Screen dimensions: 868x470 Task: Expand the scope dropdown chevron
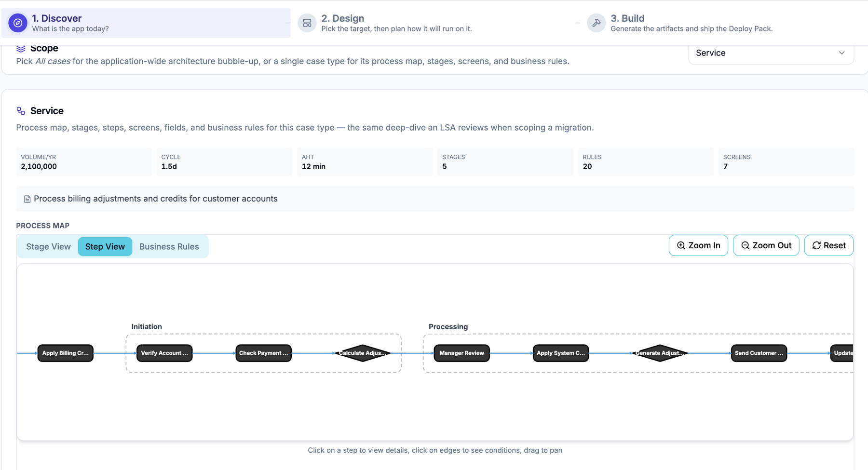point(841,53)
